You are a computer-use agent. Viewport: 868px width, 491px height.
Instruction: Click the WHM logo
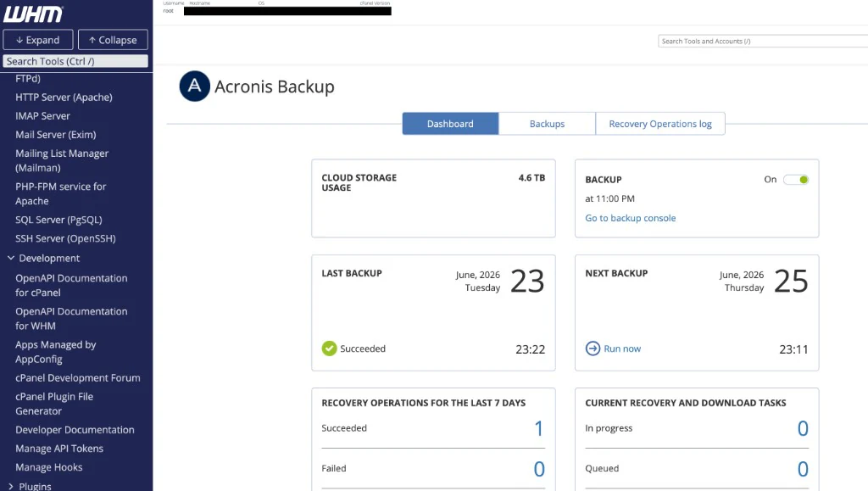(33, 14)
